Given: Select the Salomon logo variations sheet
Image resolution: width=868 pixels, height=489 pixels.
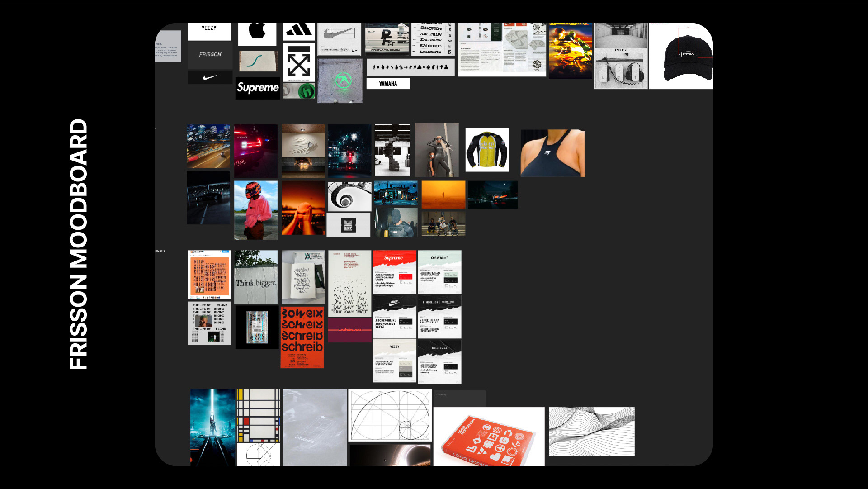Looking at the screenshot, I should coord(433,39).
